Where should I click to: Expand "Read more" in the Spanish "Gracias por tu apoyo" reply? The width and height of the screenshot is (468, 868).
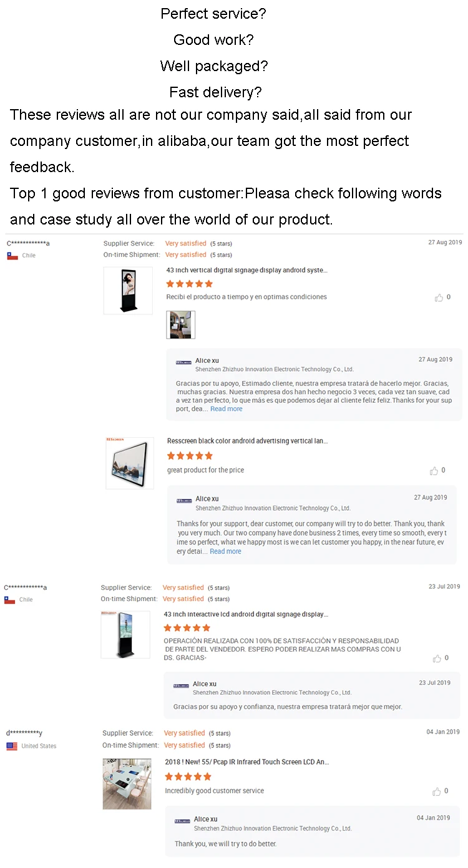(226, 409)
